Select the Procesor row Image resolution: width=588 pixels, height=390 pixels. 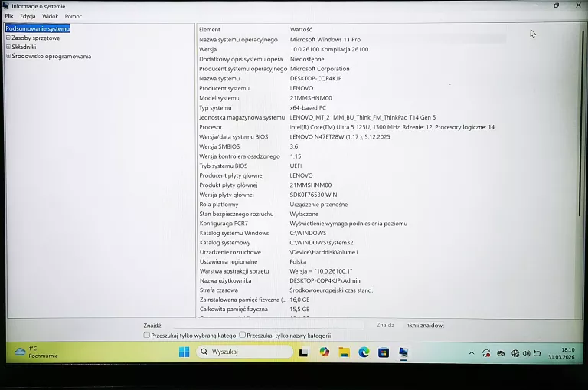coord(351,127)
